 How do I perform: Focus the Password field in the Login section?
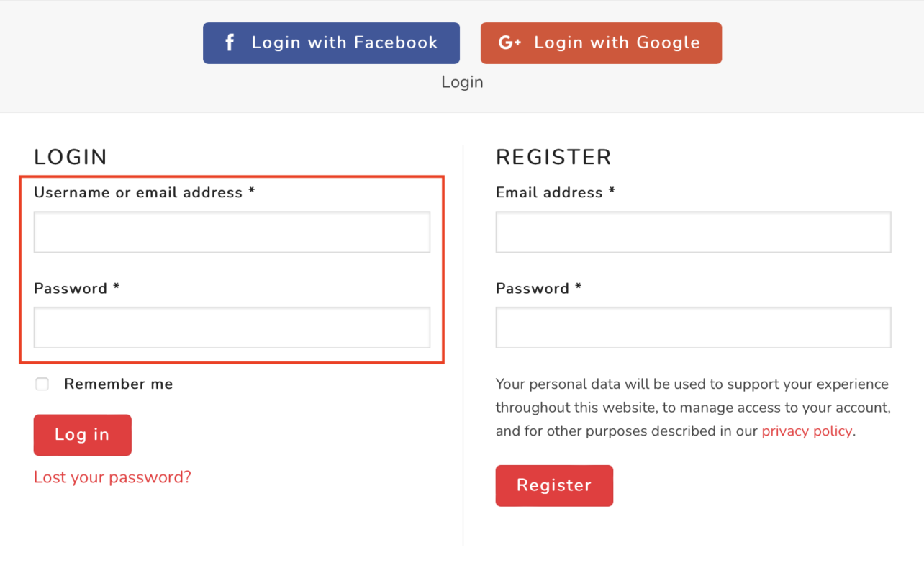click(x=232, y=328)
